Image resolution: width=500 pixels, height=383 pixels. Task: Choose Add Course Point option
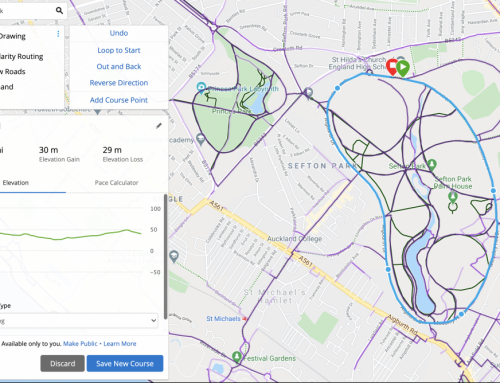pyautogui.click(x=119, y=100)
